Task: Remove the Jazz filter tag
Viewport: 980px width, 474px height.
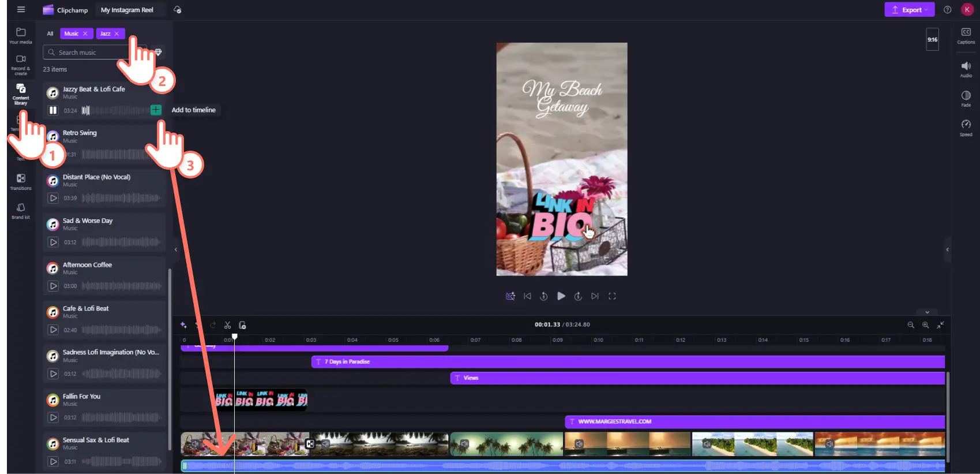Action: (x=117, y=33)
